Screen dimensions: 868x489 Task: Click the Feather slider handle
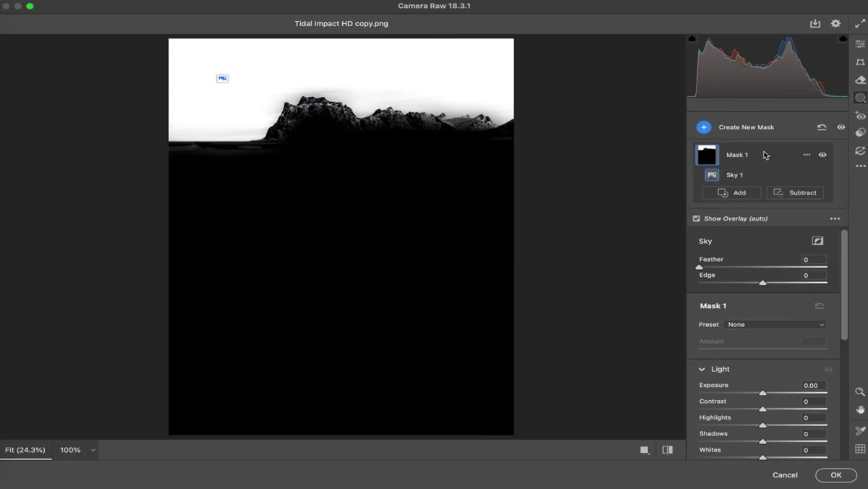699,267
